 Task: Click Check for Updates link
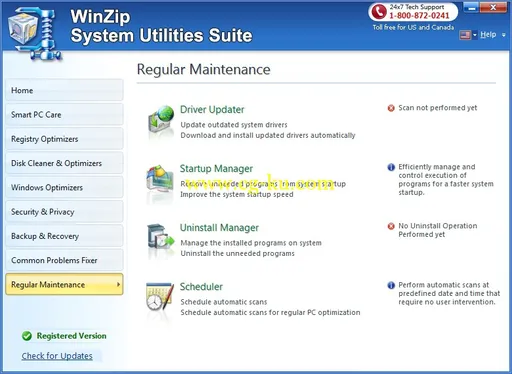tap(57, 356)
